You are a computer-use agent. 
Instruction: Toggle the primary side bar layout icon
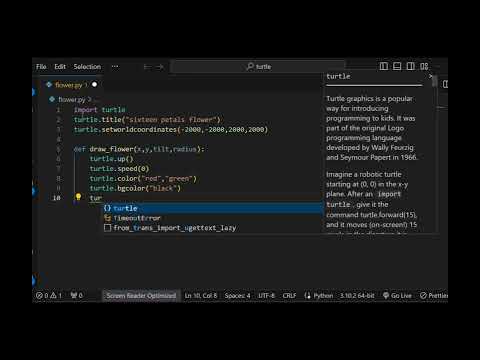[x=384, y=66]
